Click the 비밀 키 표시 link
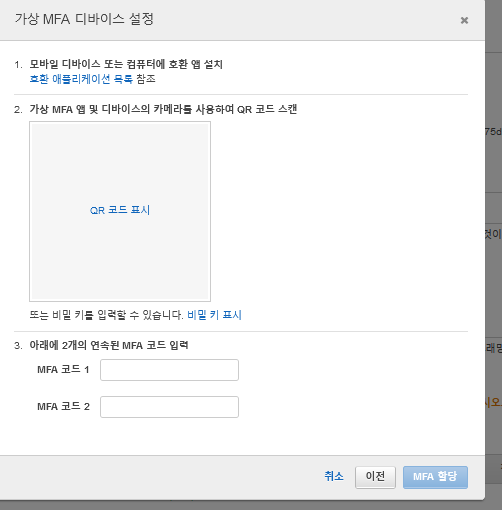Viewport: 502px width, 510px height. pyautogui.click(x=214, y=315)
